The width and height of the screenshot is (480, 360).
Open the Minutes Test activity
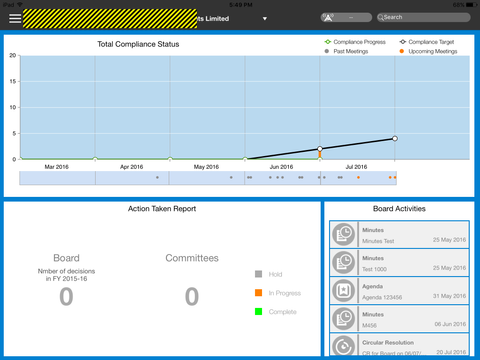[399, 234]
